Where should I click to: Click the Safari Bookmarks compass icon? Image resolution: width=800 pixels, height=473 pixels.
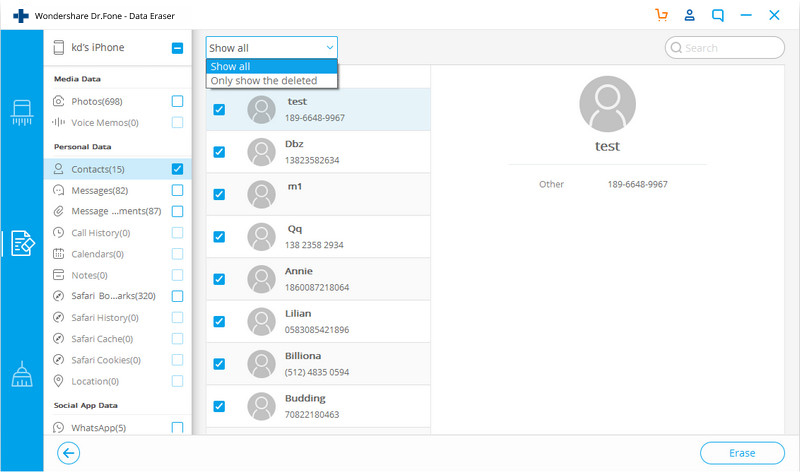click(x=59, y=296)
